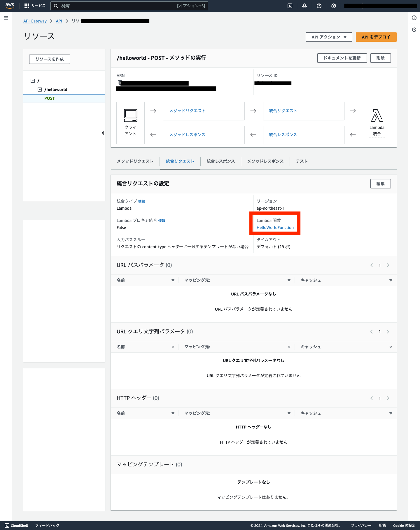
Task: Open CloudShell icon in top navigation bar
Action: pyautogui.click(x=290, y=6)
